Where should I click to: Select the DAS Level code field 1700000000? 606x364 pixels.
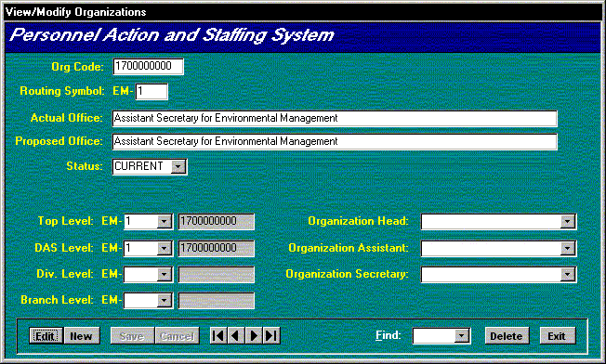[216, 248]
